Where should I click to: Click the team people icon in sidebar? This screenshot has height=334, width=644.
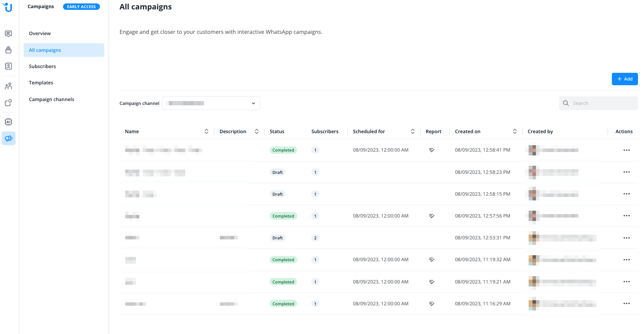coord(8,86)
